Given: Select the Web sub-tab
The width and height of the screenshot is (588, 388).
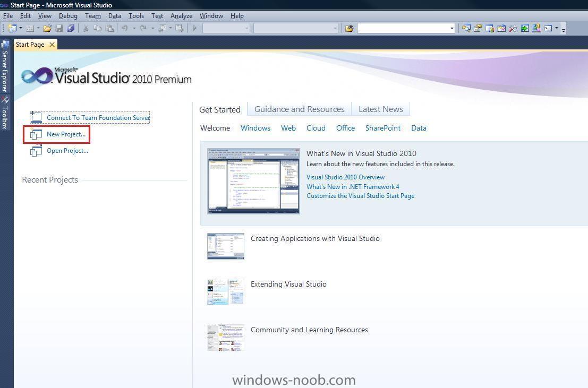Looking at the screenshot, I should click(x=288, y=128).
